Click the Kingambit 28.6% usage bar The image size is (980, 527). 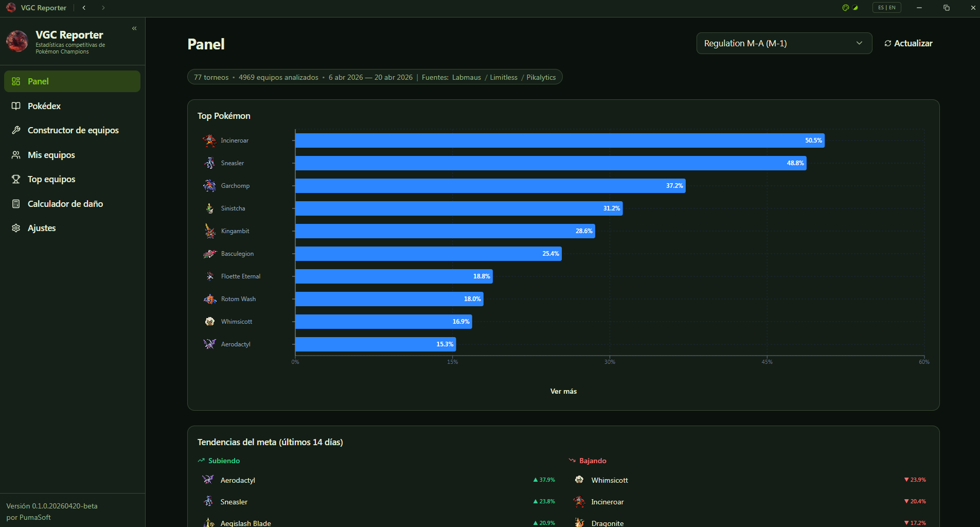(445, 231)
